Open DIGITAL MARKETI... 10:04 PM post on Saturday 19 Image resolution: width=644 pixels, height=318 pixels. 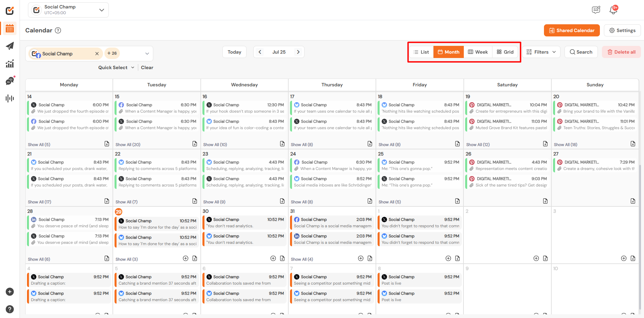click(x=508, y=108)
